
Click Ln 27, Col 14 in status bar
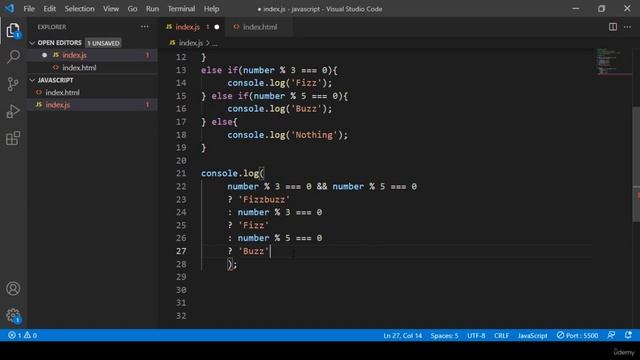point(402,335)
